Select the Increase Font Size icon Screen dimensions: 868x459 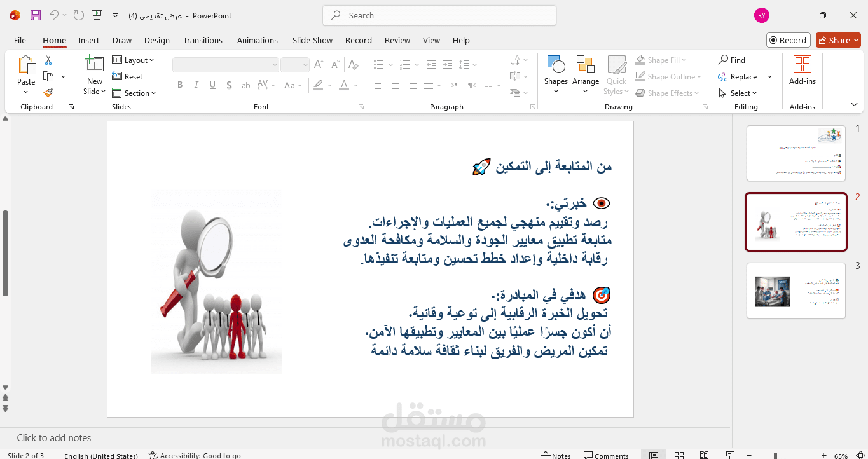(318, 64)
